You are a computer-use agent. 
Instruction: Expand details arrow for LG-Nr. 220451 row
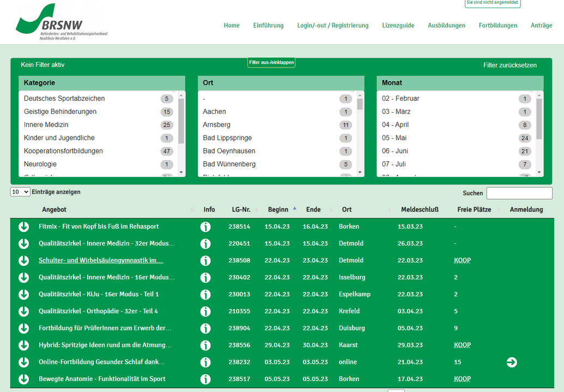pyautogui.click(x=24, y=243)
